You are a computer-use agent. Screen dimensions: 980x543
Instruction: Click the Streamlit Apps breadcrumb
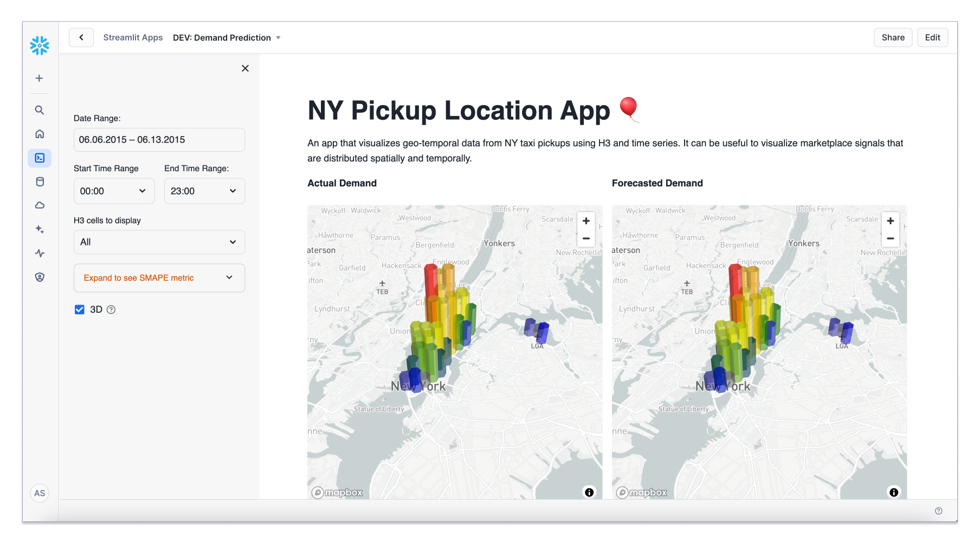point(133,38)
